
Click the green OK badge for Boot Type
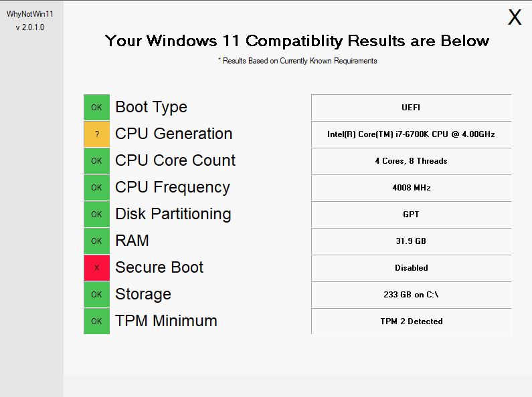96,108
